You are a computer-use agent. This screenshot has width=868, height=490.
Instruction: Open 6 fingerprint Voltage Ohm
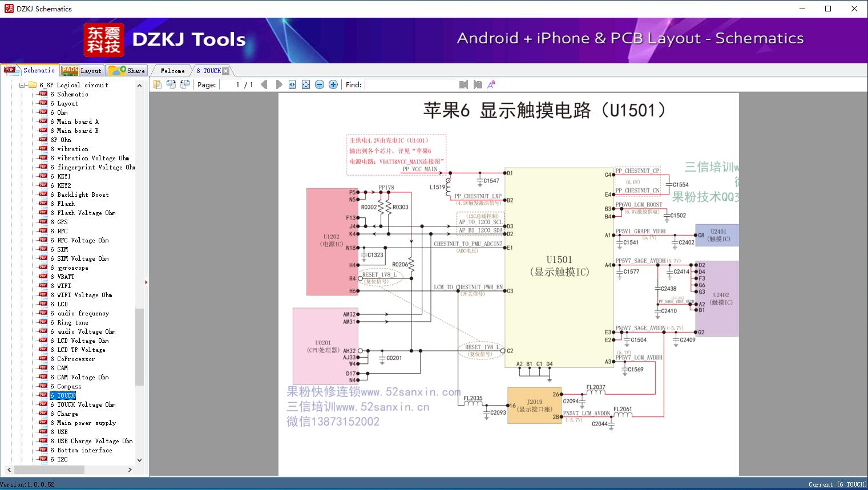click(x=92, y=167)
